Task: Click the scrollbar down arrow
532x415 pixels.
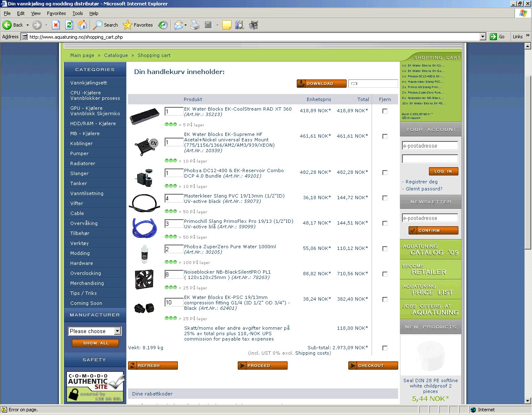Action: click(x=528, y=401)
